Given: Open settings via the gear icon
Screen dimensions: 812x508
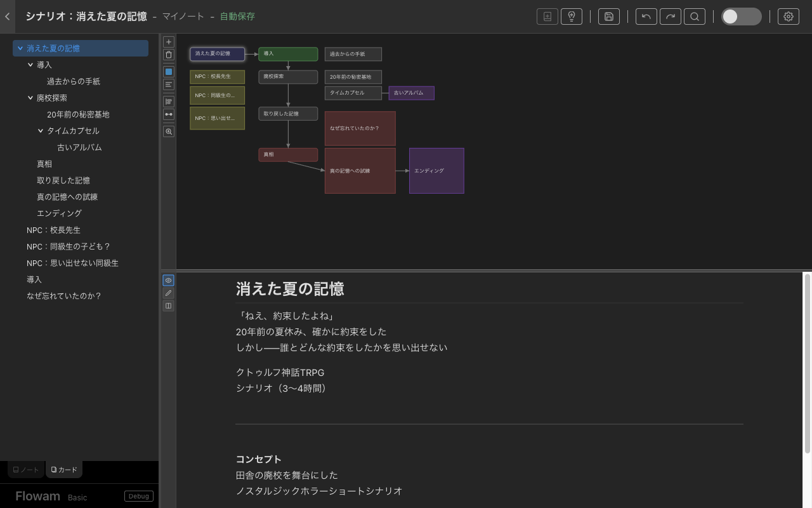Looking at the screenshot, I should point(788,16).
